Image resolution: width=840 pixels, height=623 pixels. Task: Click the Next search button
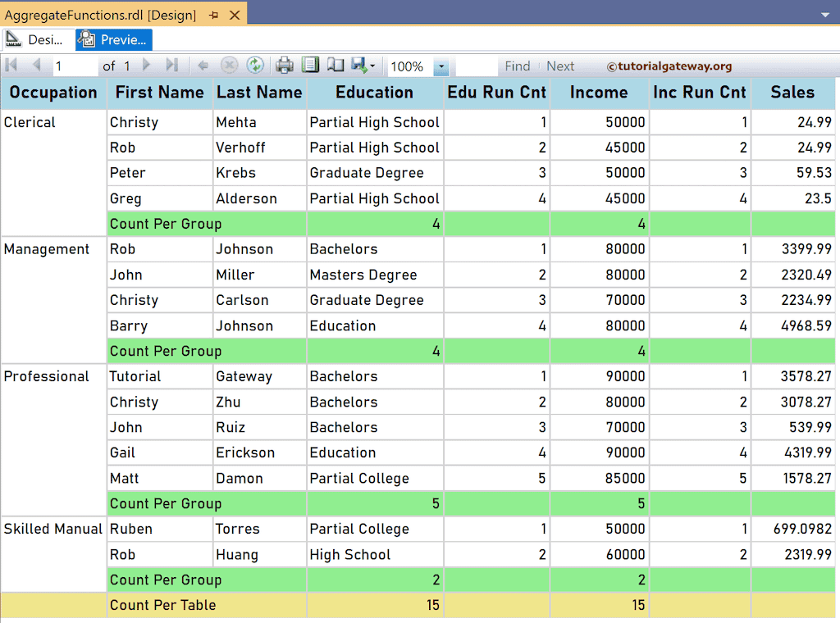(560, 66)
